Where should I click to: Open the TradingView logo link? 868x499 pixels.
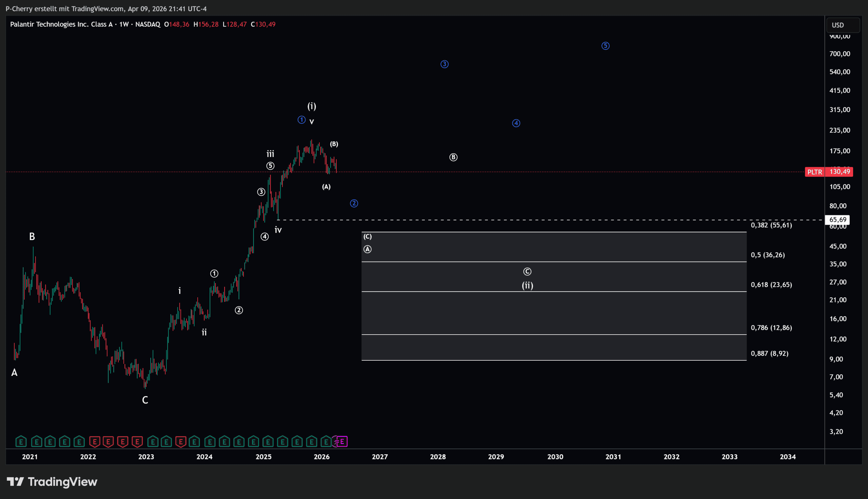(52, 482)
